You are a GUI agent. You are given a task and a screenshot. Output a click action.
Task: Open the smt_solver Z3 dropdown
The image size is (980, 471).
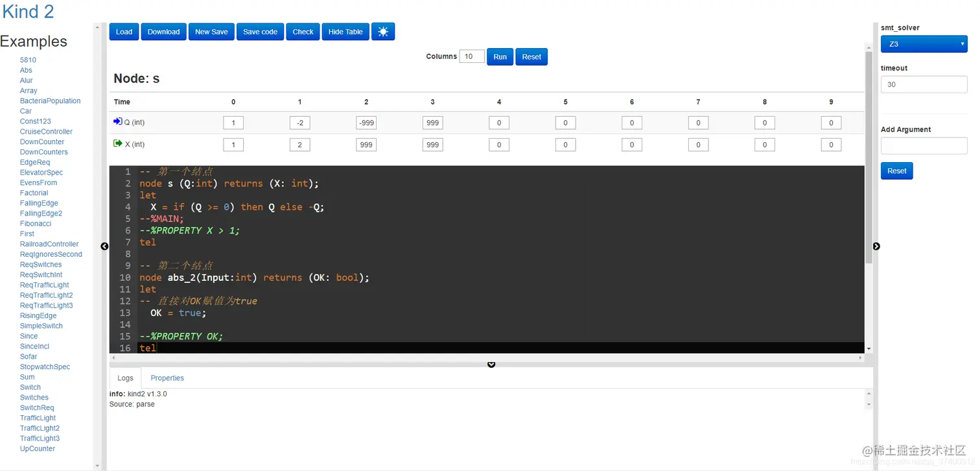pos(924,44)
